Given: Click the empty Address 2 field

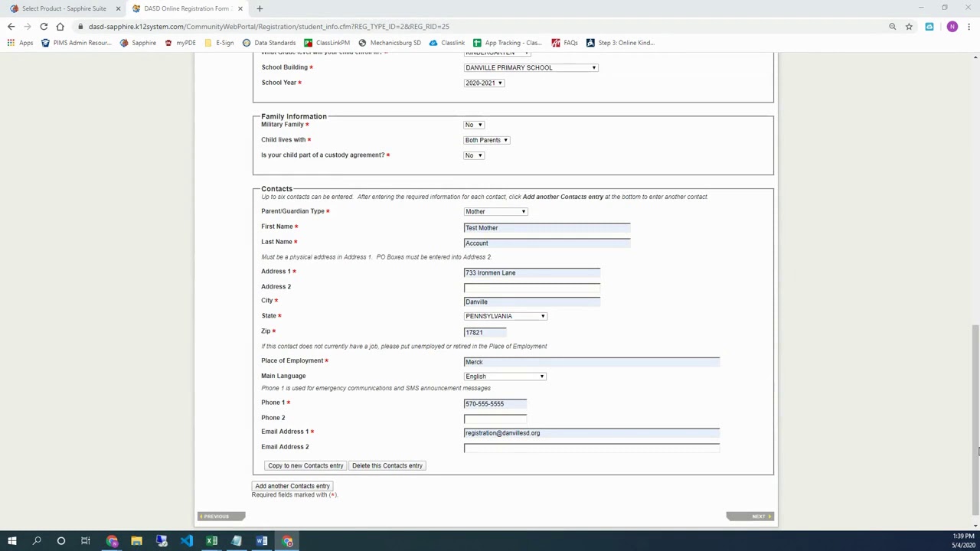Looking at the screenshot, I should pyautogui.click(x=532, y=287).
